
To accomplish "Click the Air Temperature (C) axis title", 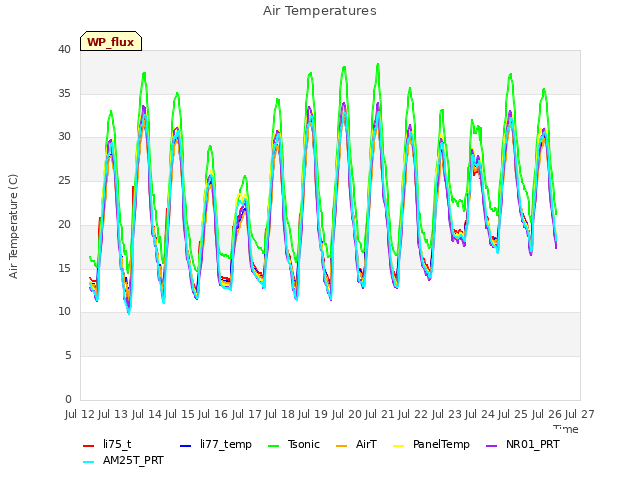I will click(x=13, y=227).
